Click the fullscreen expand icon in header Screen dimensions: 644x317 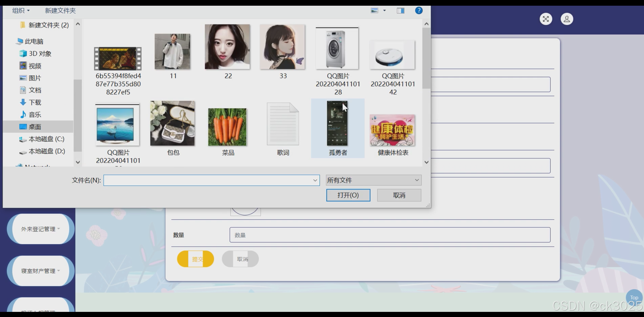tap(546, 19)
